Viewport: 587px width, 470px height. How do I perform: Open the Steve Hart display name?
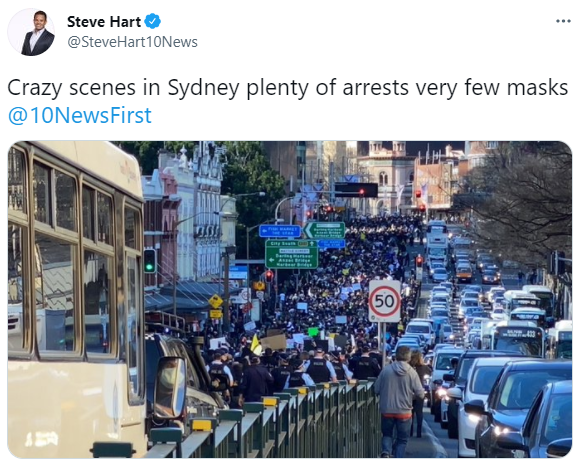[x=104, y=22]
